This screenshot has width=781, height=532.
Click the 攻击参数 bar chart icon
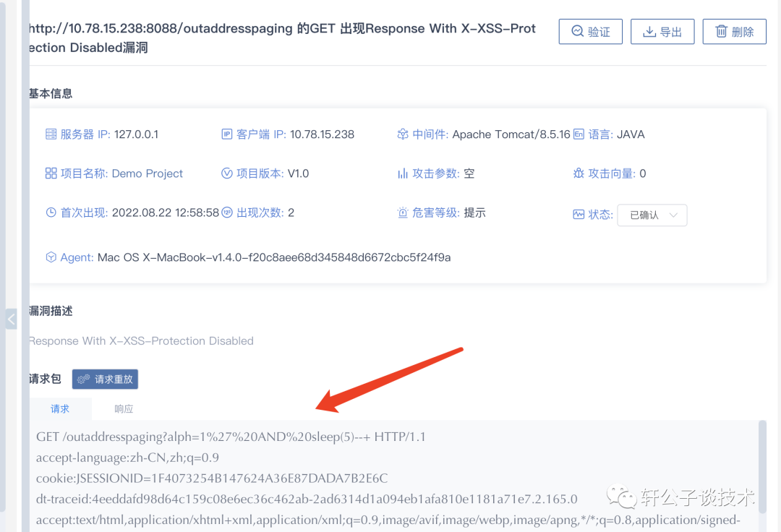pos(403,173)
